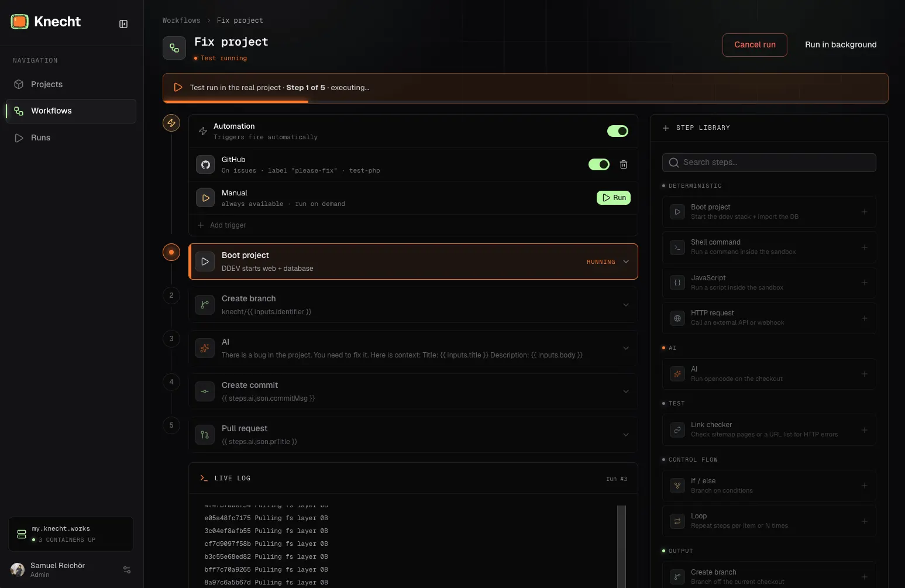905x588 pixels.
Task: Open the Samuel Reichör profile avatar
Action: (x=18, y=569)
